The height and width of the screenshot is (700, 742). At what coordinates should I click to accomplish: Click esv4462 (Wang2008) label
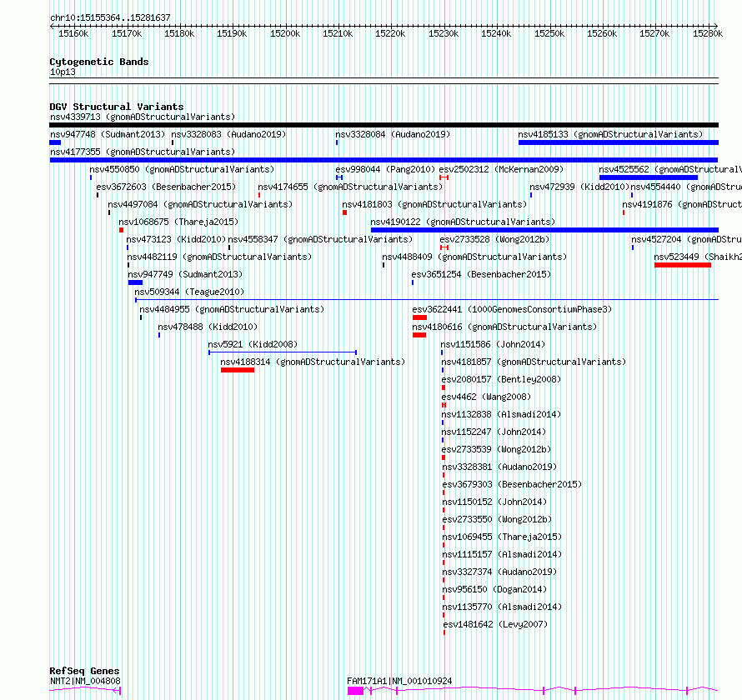pyautogui.click(x=486, y=397)
